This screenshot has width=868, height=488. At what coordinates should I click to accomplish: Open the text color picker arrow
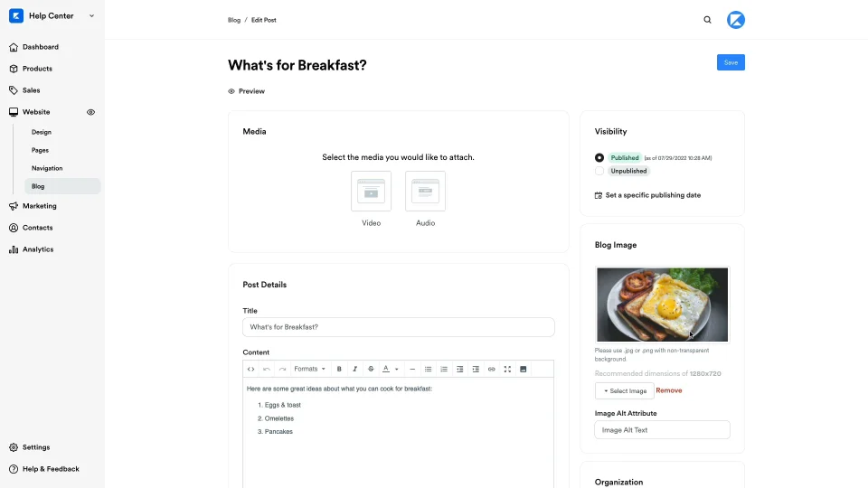396,369
